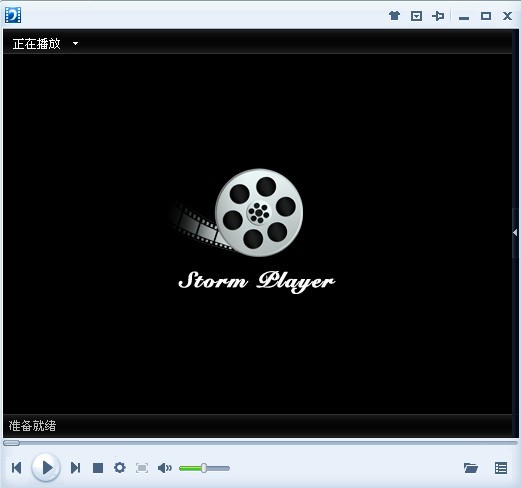Open settings via the gear icon
This screenshot has width=521, height=488.
120,467
